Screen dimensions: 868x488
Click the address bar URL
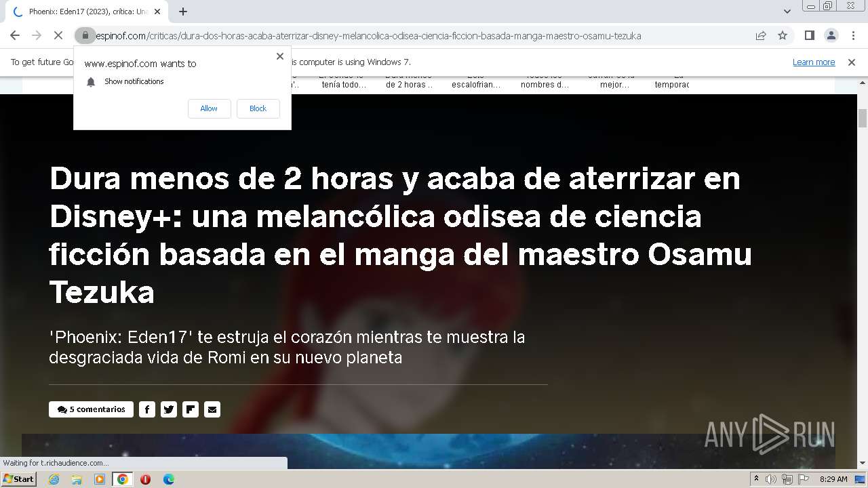pyautogui.click(x=368, y=35)
